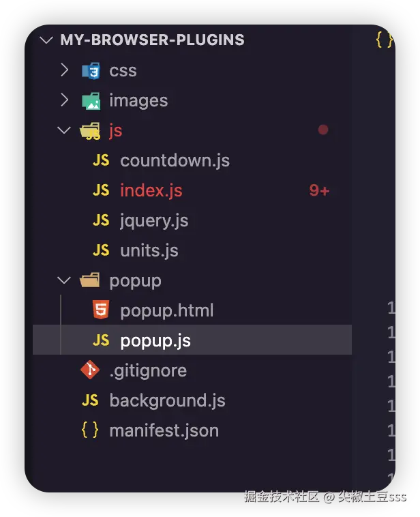Click the red modified dot on js folder
The height and width of the screenshot is (517, 420).
click(x=323, y=130)
